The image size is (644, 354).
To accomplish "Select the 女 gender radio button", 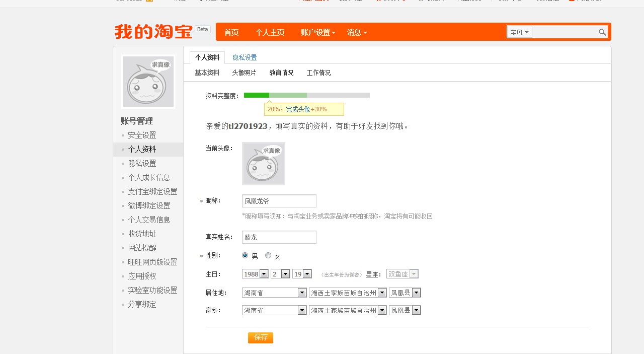I will [x=268, y=255].
